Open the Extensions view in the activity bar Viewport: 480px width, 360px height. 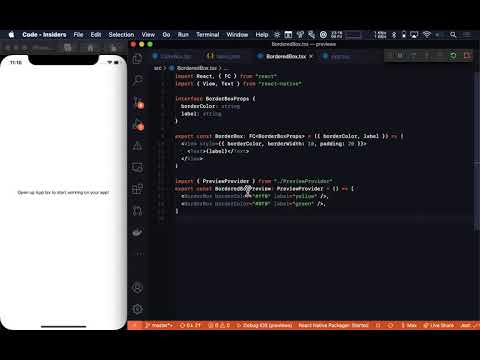(137, 189)
